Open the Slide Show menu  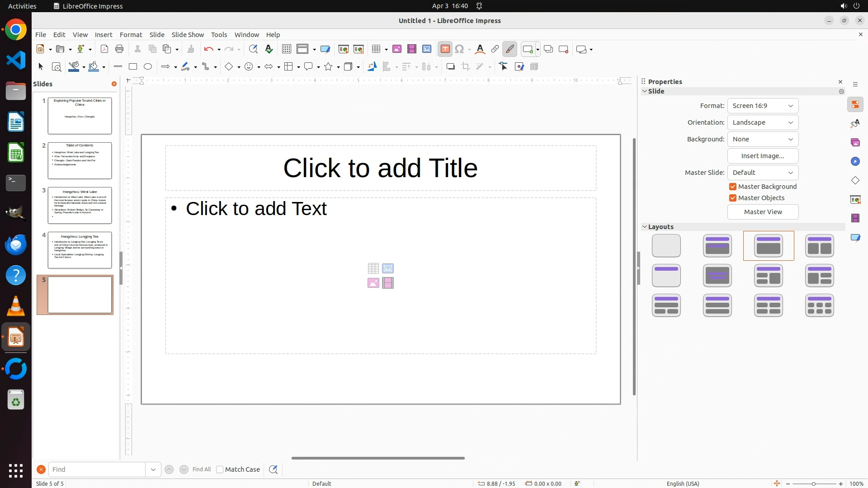188,35
